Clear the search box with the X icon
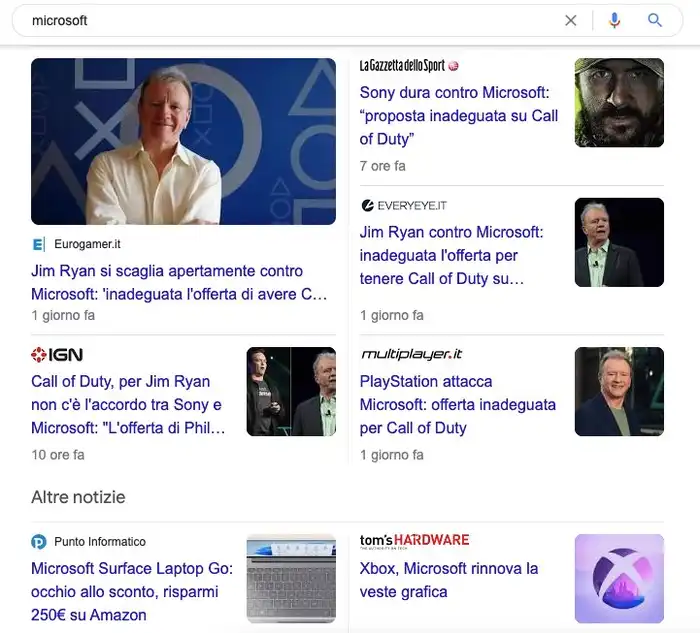The image size is (700, 633). [x=571, y=21]
